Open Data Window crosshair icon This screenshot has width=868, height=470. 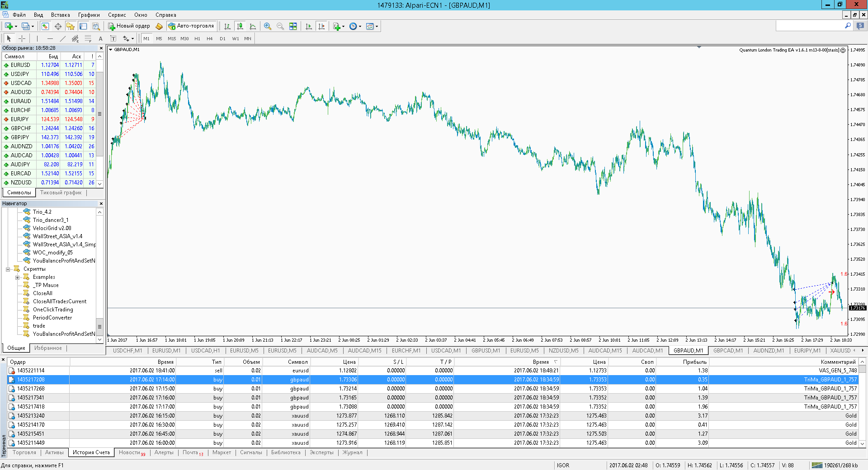click(58, 26)
